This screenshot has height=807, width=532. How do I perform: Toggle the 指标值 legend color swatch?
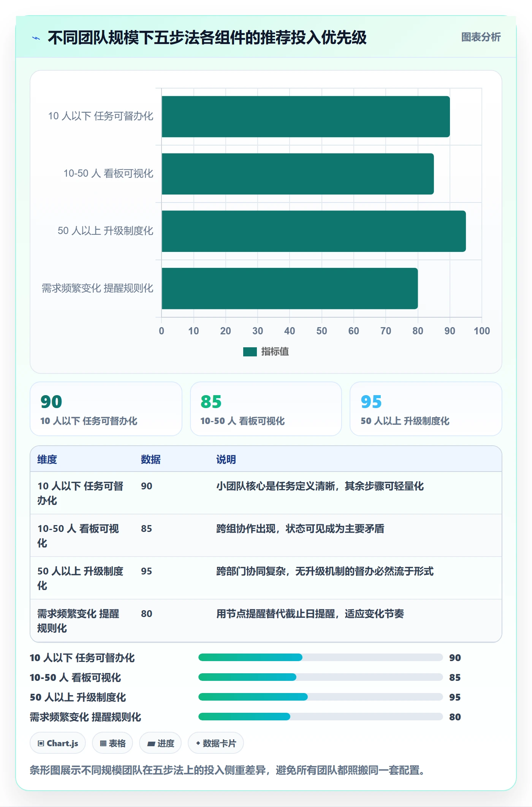pyautogui.click(x=250, y=352)
